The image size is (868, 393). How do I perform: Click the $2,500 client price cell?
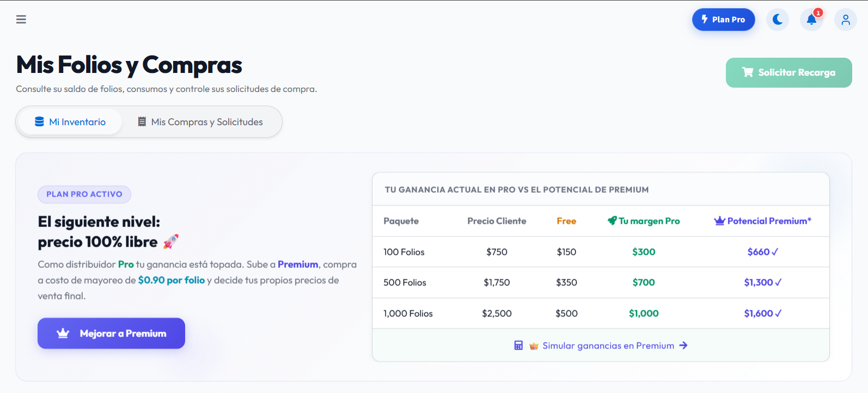[x=497, y=314]
